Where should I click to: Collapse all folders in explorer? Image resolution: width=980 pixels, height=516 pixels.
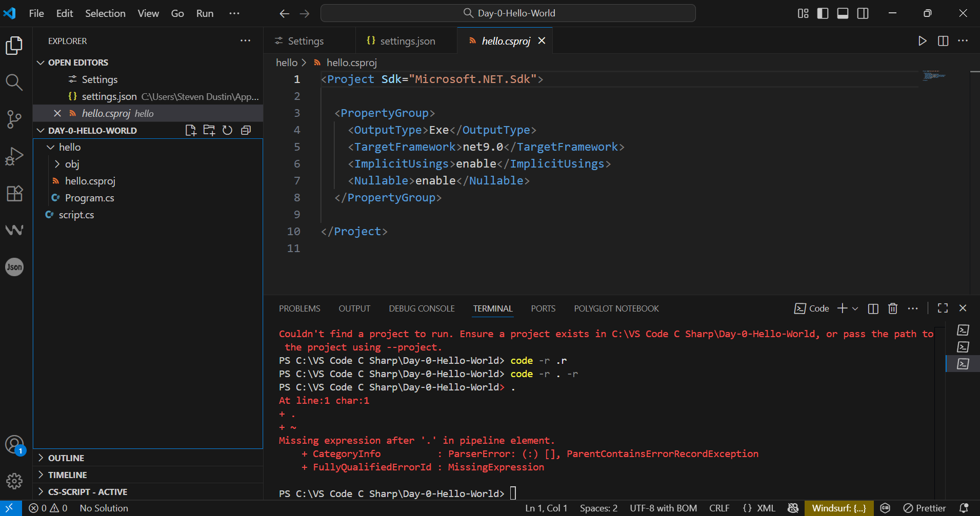point(246,131)
